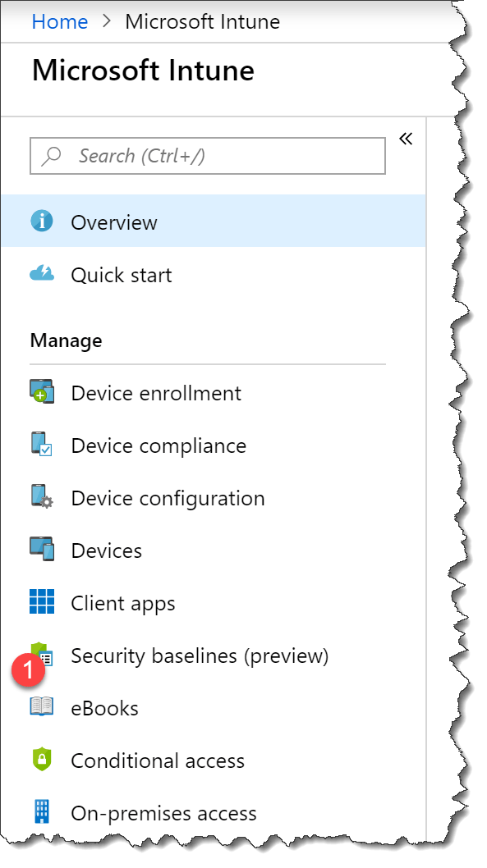Click the Device compliance checkmark icon
This screenshot has height=868, width=487.
pyautogui.click(x=44, y=445)
